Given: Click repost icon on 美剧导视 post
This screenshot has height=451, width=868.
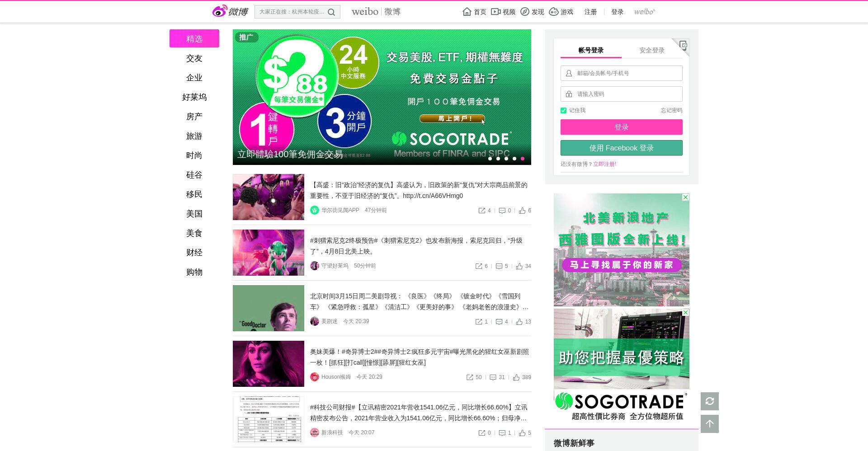Looking at the screenshot, I should coord(479,322).
